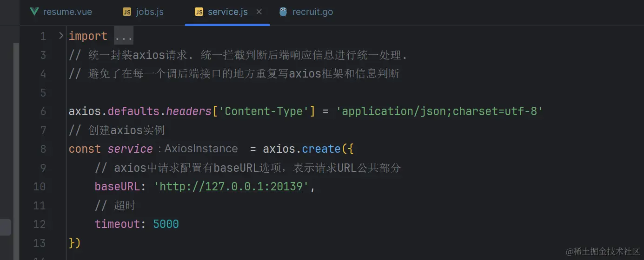
Task: Click the create method call
Action: click(321, 149)
